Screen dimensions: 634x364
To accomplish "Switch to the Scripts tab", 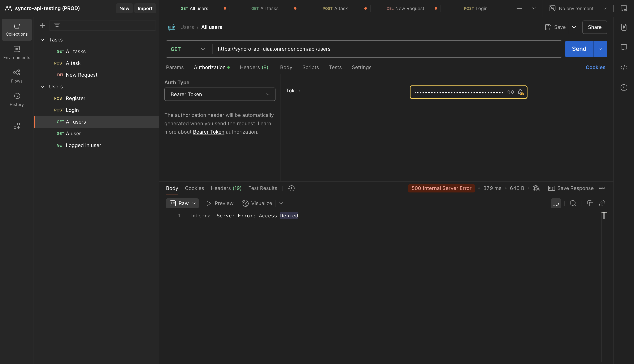I will (x=311, y=67).
